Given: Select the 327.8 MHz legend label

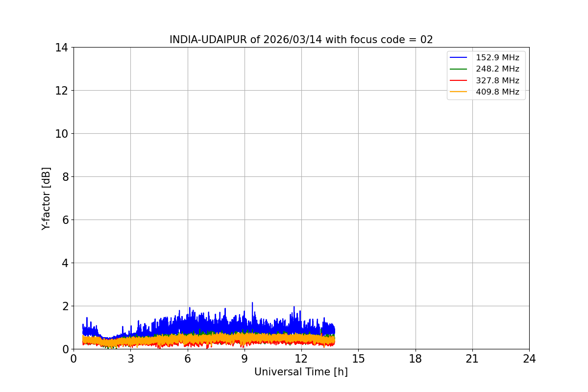Looking at the screenshot, I should [x=497, y=80].
